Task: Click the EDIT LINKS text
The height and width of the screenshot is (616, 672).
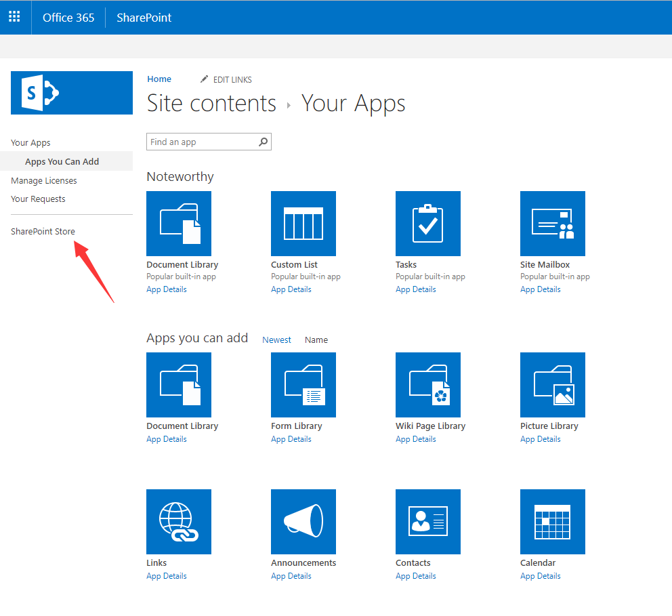Action: [x=232, y=80]
